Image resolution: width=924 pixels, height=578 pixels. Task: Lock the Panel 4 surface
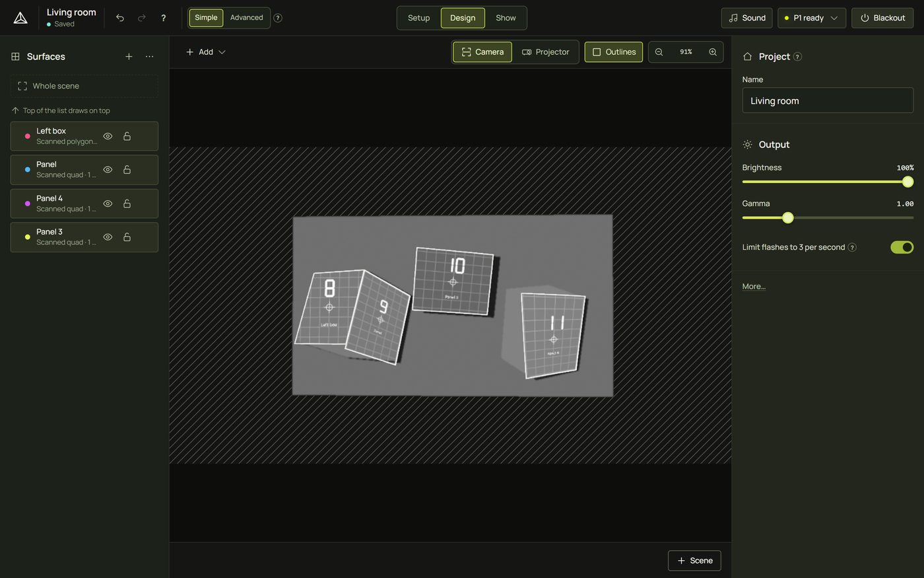click(127, 203)
